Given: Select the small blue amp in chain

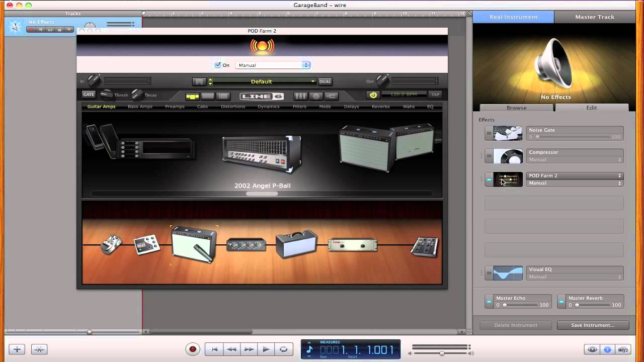Looking at the screenshot, I should point(296,244).
